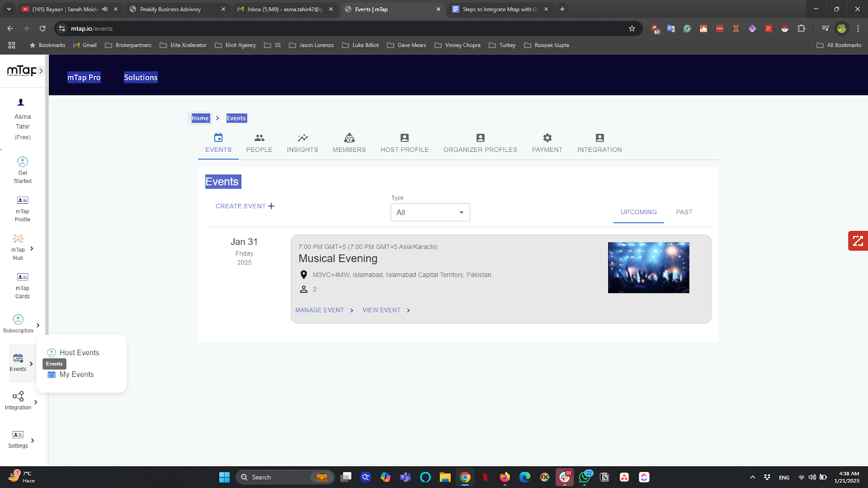Switch to the Past events view
The height and width of the screenshot is (488, 868).
pos(684,212)
